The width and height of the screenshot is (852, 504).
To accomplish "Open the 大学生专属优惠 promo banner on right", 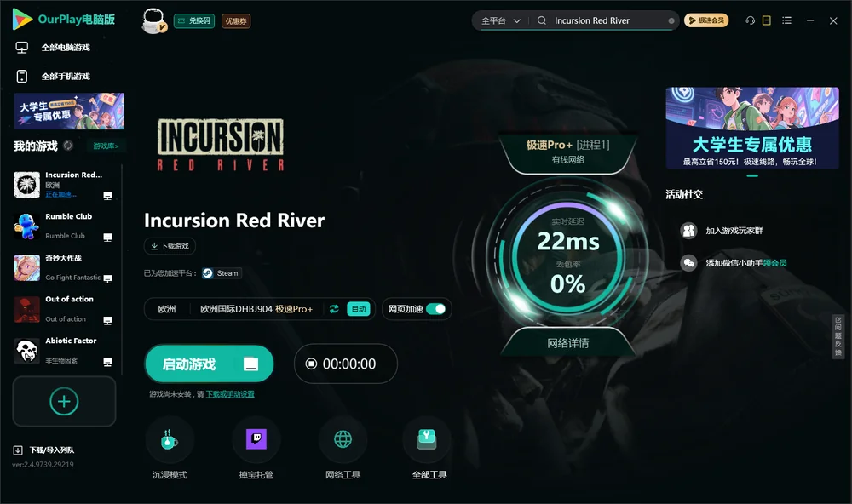I will tap(752, 129).
